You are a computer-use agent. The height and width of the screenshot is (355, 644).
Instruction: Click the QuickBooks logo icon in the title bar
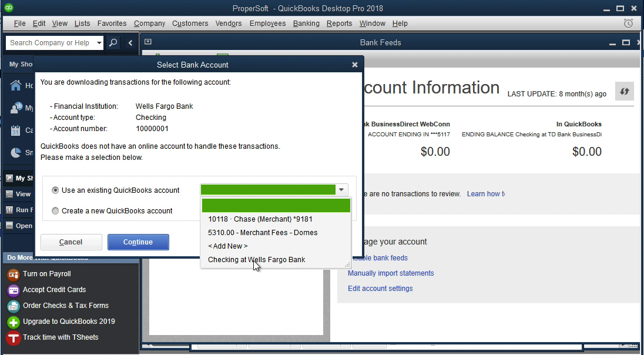click(x=9, y=8)
